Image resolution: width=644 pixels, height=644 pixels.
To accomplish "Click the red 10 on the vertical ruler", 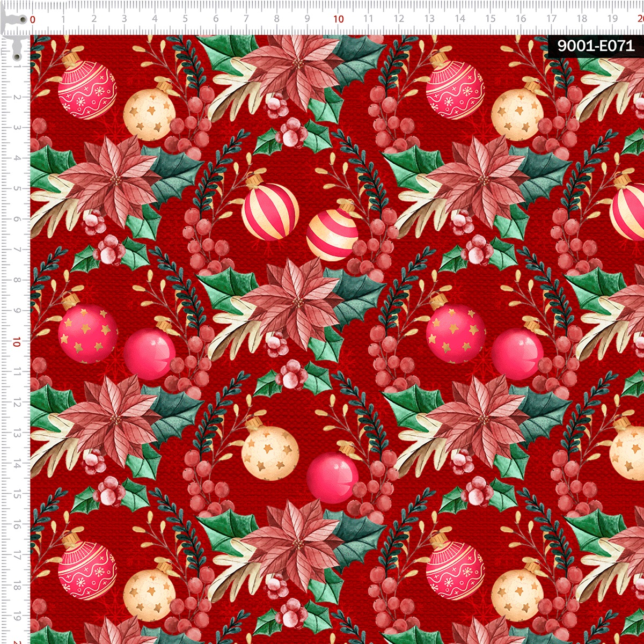I will [x=17, y=342].
